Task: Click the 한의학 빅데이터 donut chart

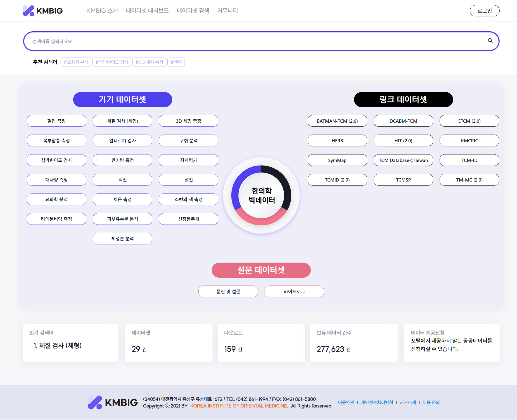Action: [261, 195]
